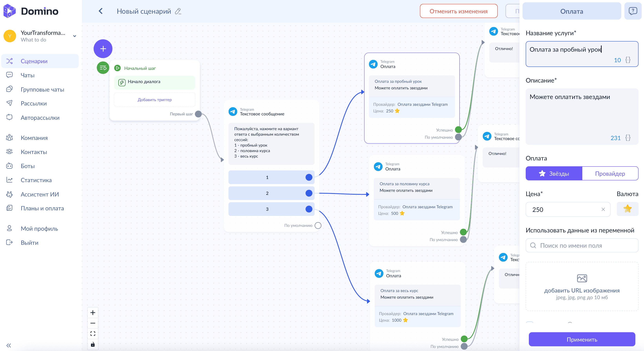
Task: Click the green start-step list icon
Action: 103,68
